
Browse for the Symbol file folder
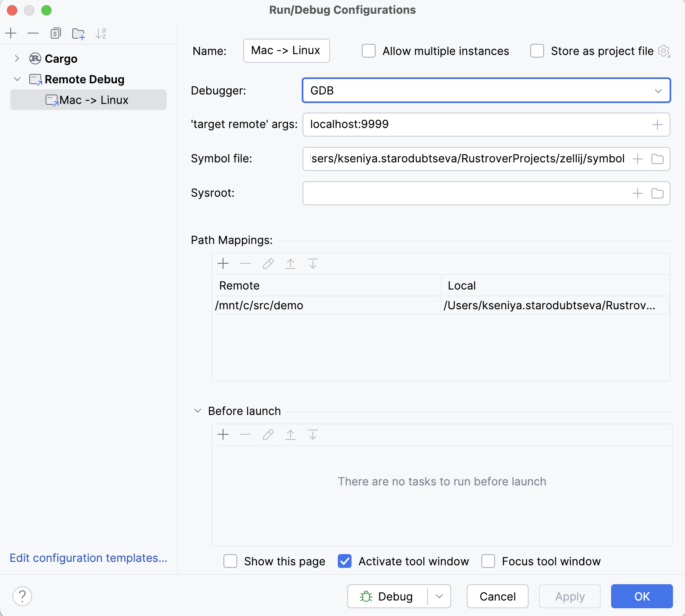pos(657,159)
